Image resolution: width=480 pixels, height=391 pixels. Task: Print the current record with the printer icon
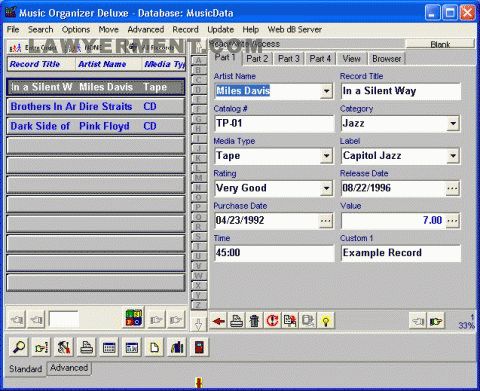click(x=236, y=321)
